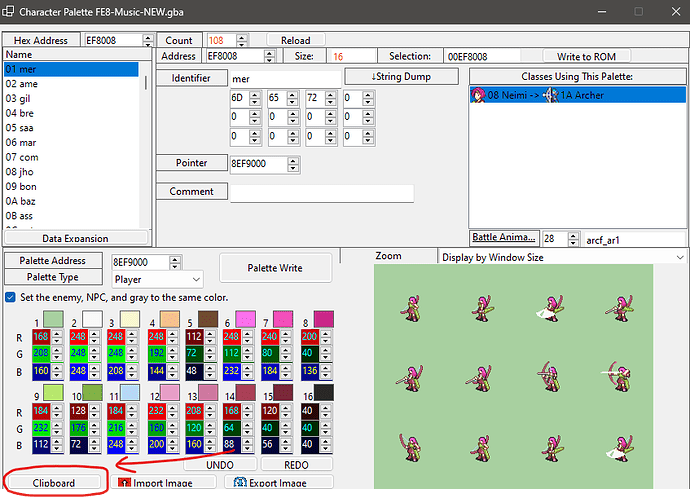Click the Identifier text field
The height and width of the screenshot is (497, 690).
coord(285,78)
